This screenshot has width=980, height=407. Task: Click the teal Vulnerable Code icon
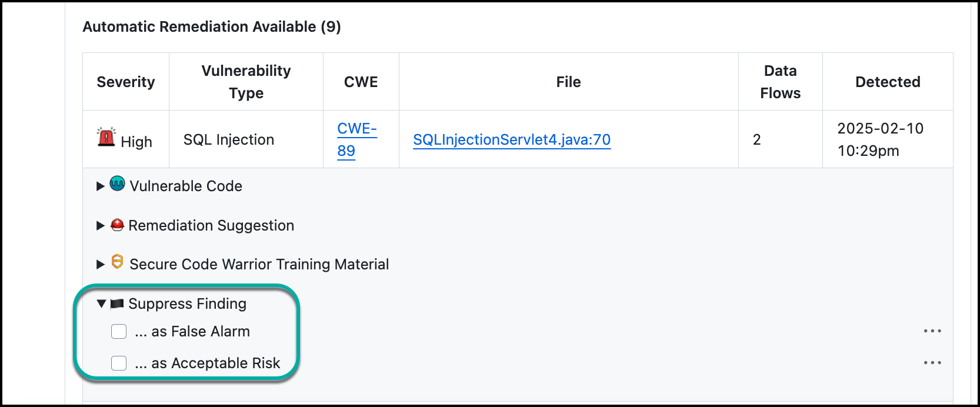(x=118, y=184)
